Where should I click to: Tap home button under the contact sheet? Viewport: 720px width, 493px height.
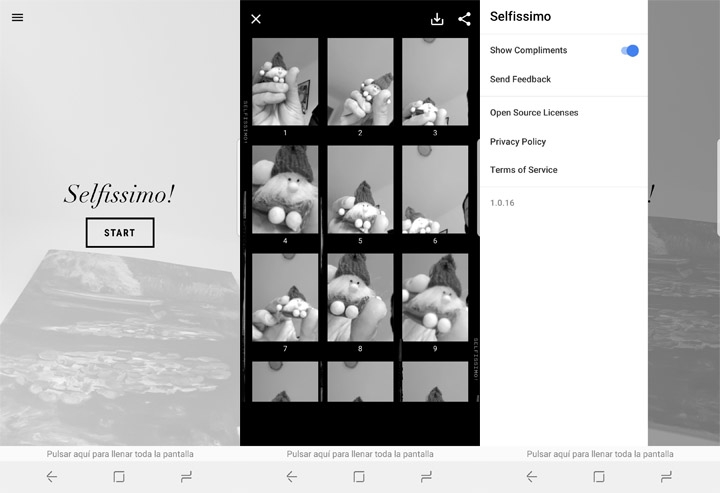(359, 477)
